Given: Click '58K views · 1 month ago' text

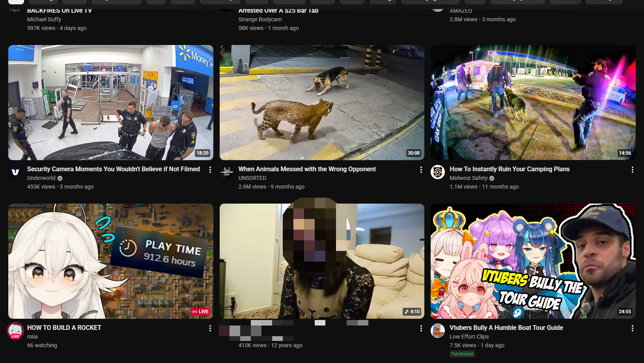Looking at the screenshot, I should coord(269,28).
